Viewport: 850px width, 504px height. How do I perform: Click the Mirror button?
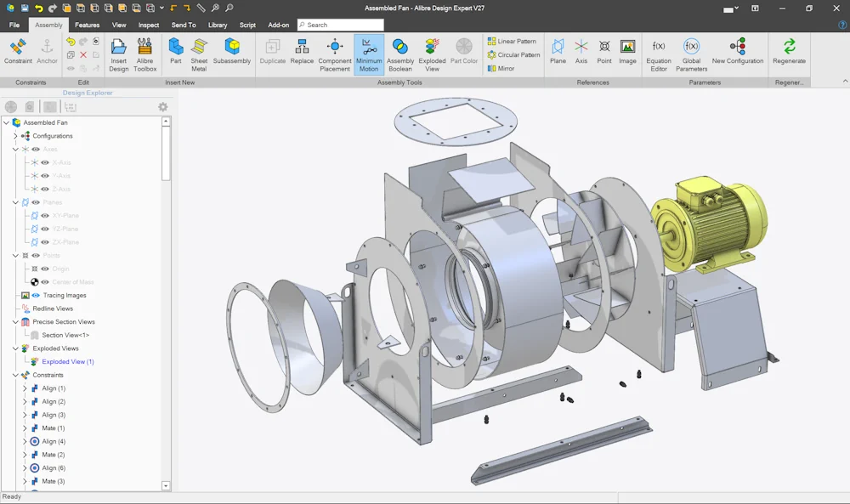tap(501, 68)
